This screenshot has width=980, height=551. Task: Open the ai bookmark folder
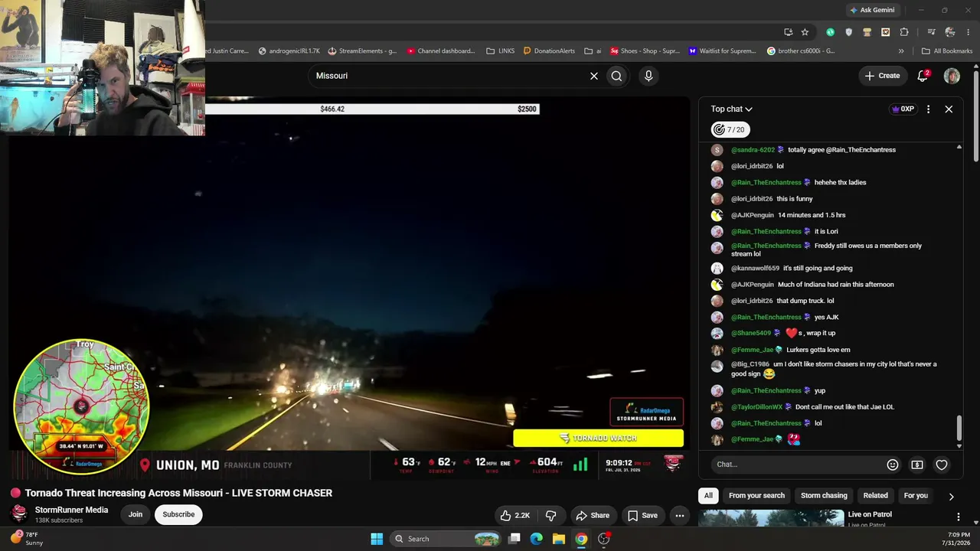click(593, 51)
